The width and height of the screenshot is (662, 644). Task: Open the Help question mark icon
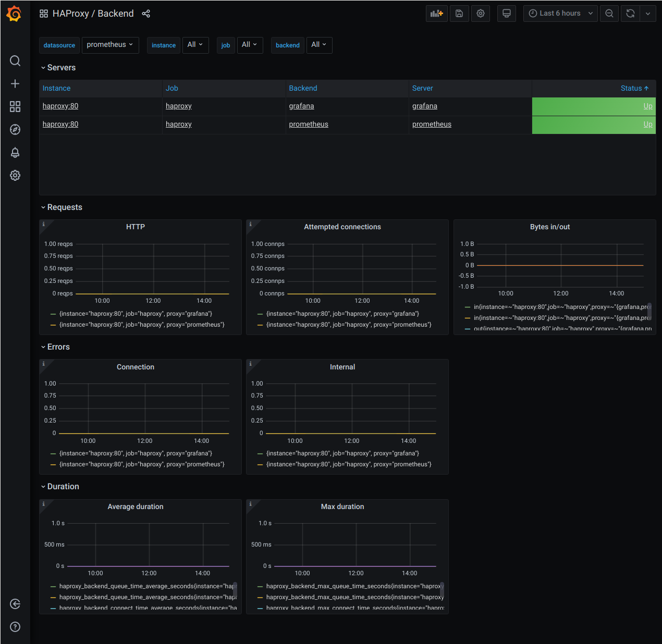(x=15, y=627)
